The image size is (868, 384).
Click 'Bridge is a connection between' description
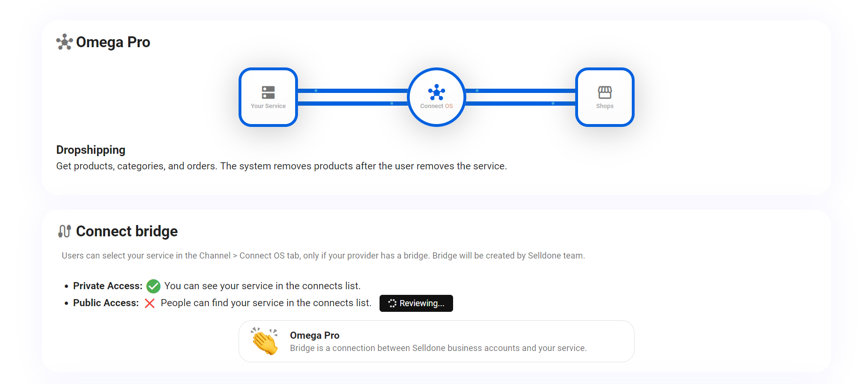tap(438, 348)
